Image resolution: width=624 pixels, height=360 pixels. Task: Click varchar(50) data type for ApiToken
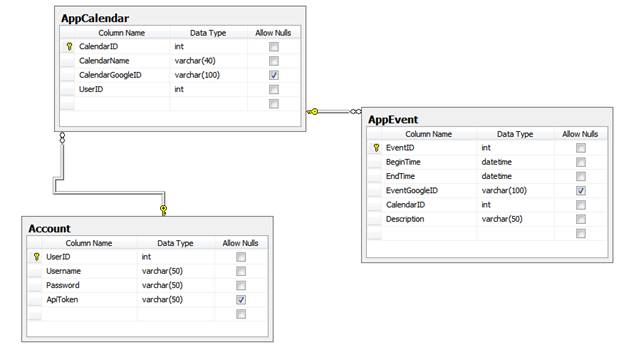coord(176,300)
